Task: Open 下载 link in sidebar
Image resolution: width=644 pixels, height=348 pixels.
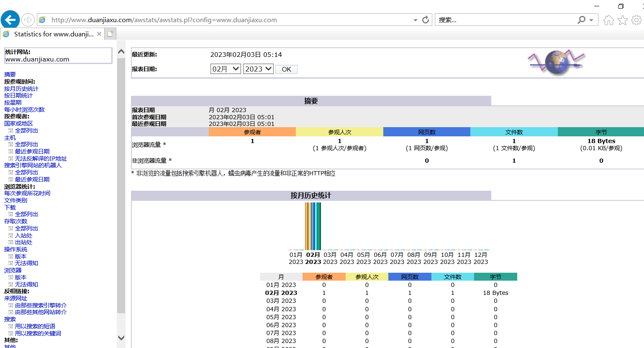Action: [10, 207]
